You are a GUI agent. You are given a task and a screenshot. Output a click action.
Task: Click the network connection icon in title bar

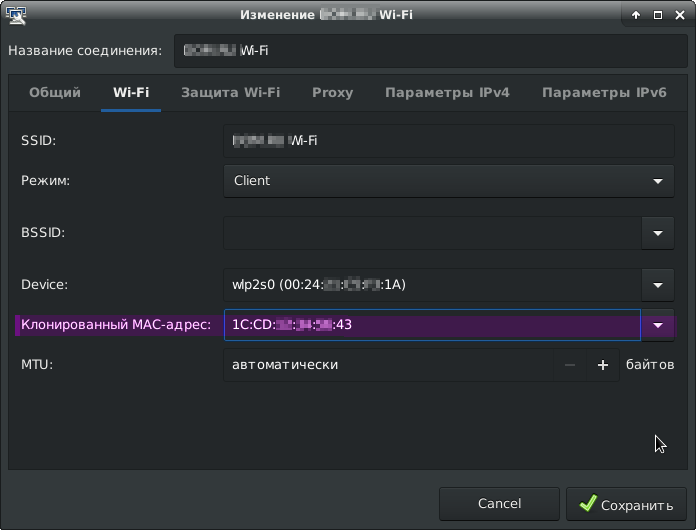(x=16, y=15)
